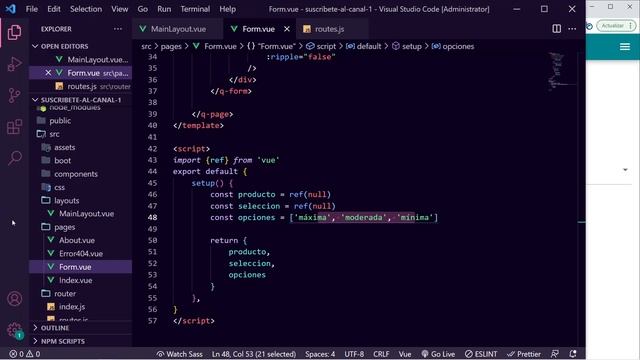The image size is (640, 360).
Task: Open the Terminal menu
Action: (x=195, y=9)
